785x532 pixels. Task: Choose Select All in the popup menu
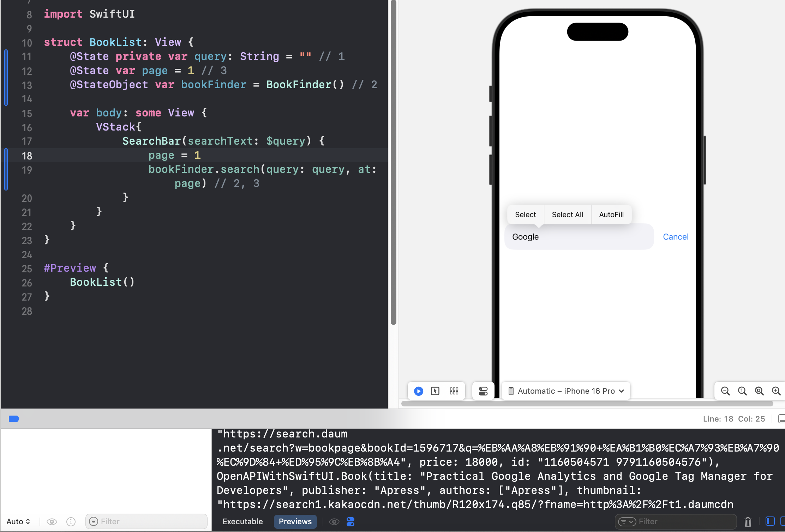pos(567,214)
